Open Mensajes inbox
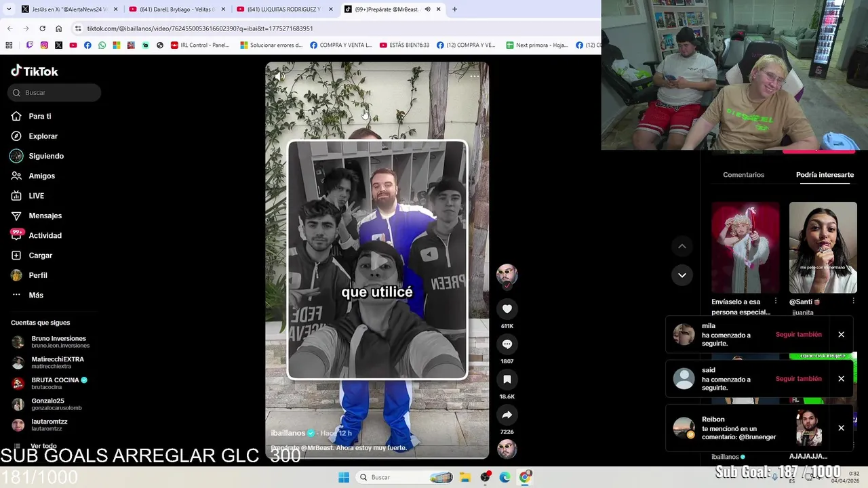 [36, 216]
